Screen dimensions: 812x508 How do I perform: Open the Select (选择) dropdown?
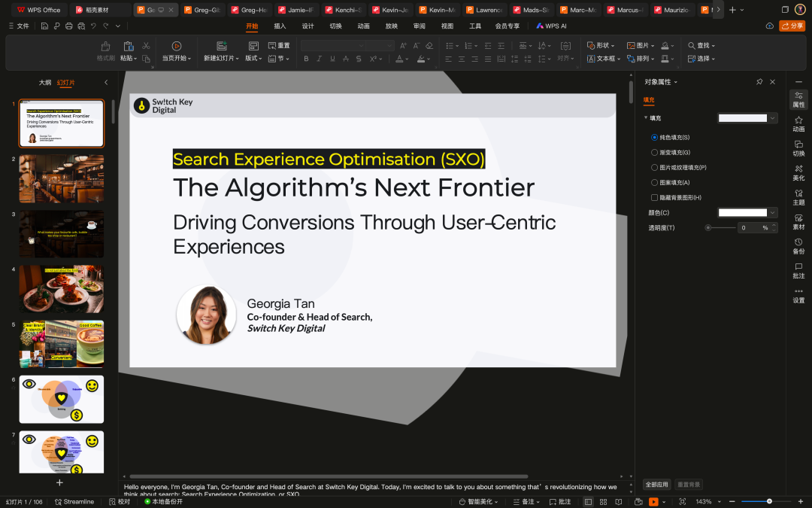pyautogui.click(x=701, y=59)
